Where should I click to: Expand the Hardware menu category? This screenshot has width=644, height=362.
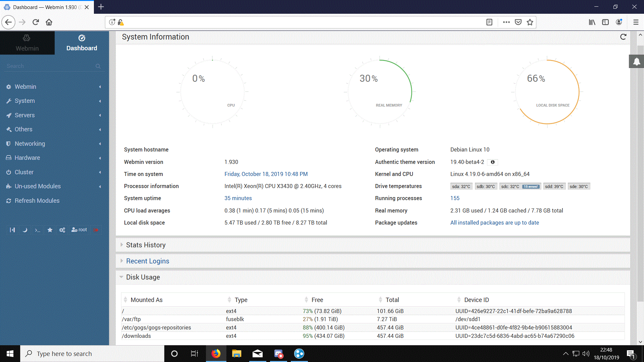point(54,158)
